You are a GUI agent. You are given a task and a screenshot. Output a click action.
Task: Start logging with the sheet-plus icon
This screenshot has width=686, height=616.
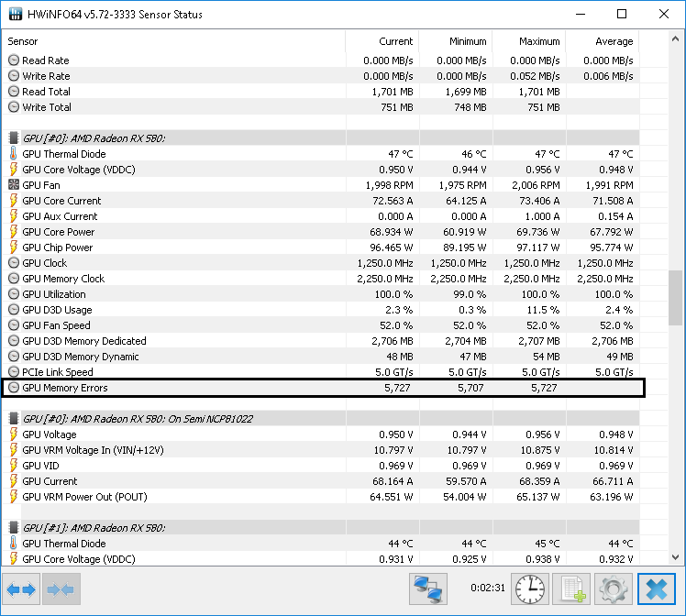click(x=573, y=588)
